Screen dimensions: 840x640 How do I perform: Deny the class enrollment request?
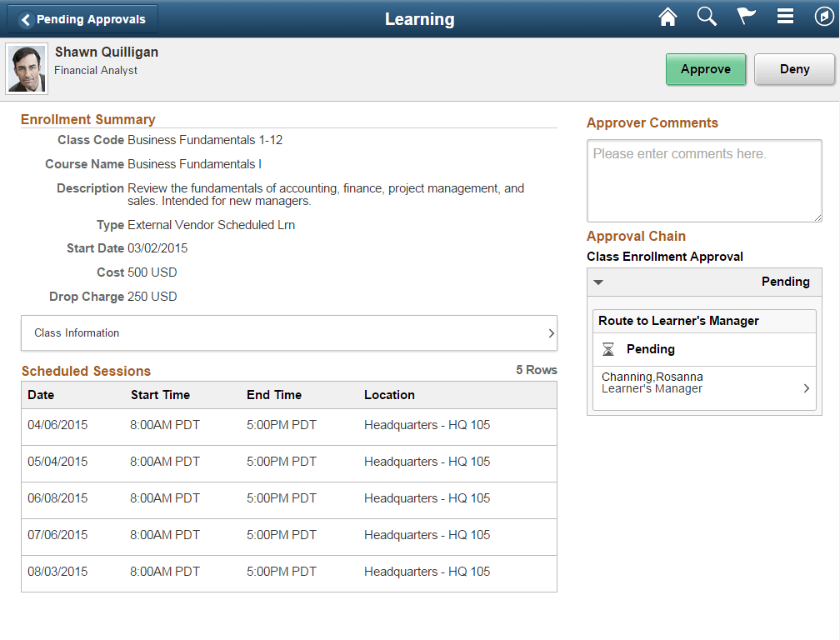coord(794,69)
